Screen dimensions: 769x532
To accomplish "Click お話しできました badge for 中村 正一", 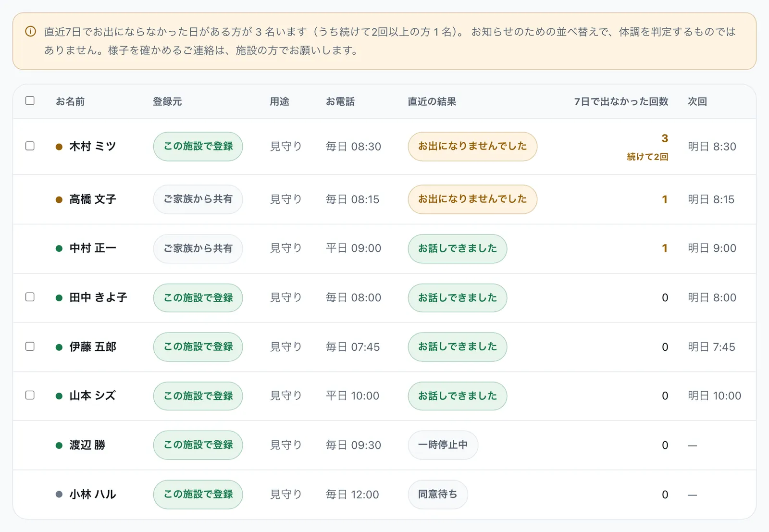I will click(x=458, y=249).
